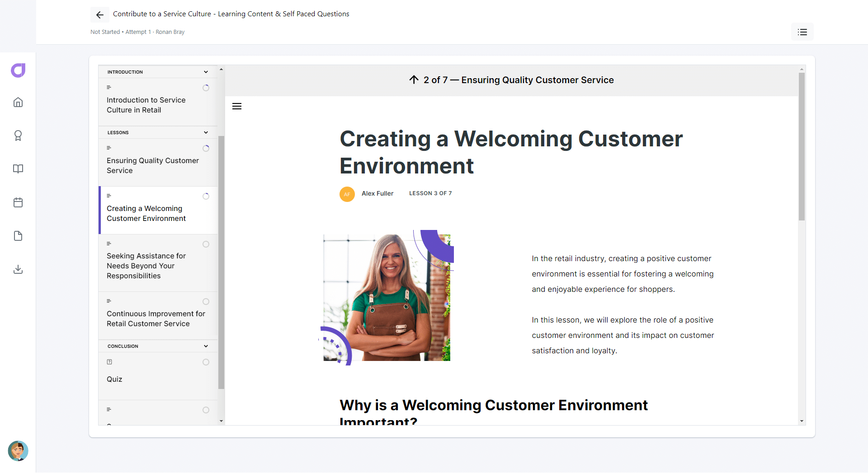Screen dimensions: 868x473
Task: Open the open-book library icon in sidebar
Action: tap(18, 169)
